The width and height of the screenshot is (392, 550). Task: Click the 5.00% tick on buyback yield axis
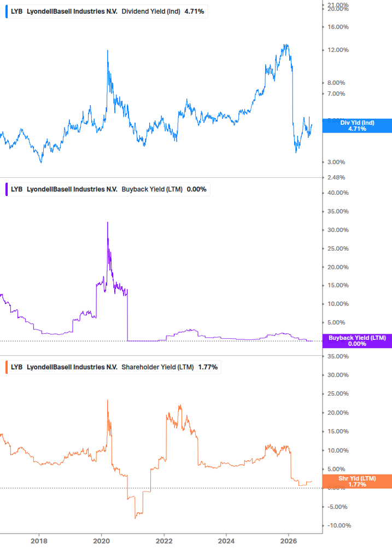point(336,322)
